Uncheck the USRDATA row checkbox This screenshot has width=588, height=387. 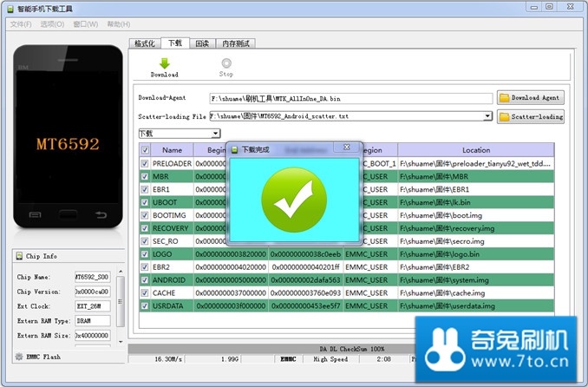[145, 306]
